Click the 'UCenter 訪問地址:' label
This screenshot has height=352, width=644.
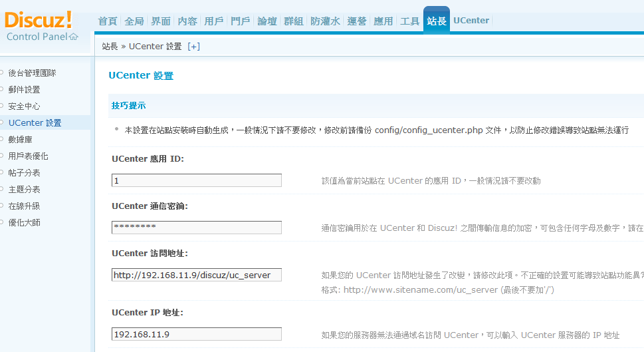pos(150,254)
